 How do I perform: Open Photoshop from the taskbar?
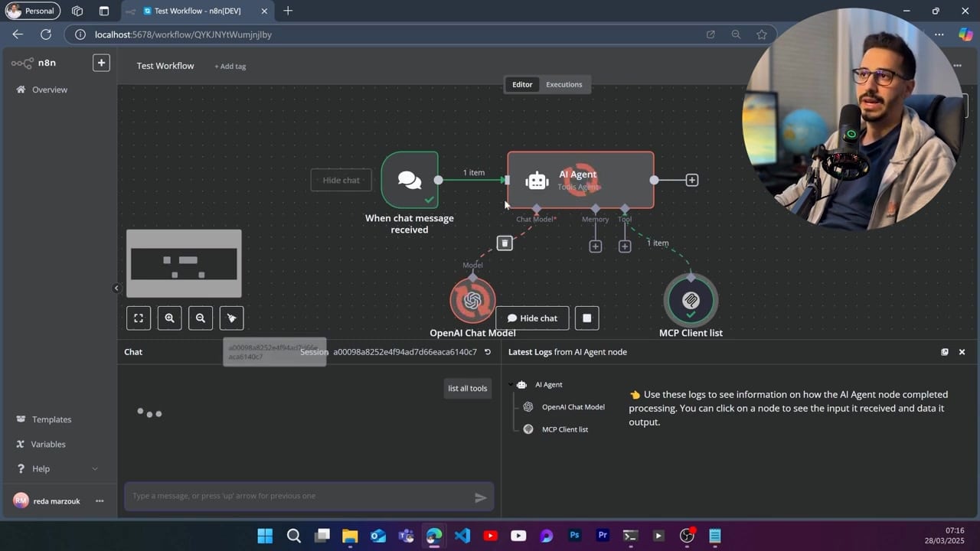[x=574, y=536]
